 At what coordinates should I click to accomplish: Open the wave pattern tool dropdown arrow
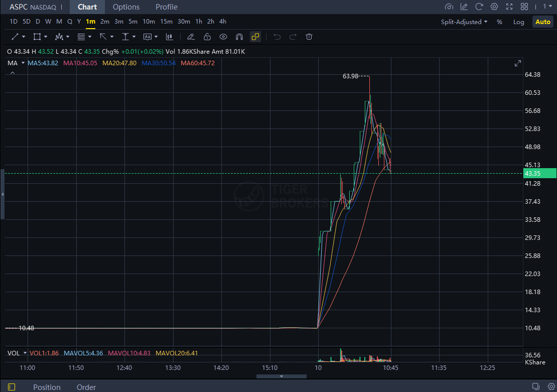[x=68, y=37]
